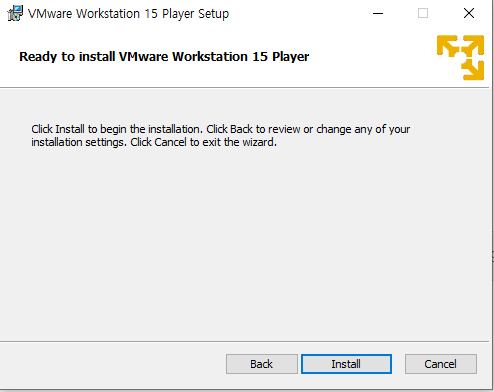
Task: Click the text line ending exit the wizard
Action: pyautogui.click(x=154, y=142)
